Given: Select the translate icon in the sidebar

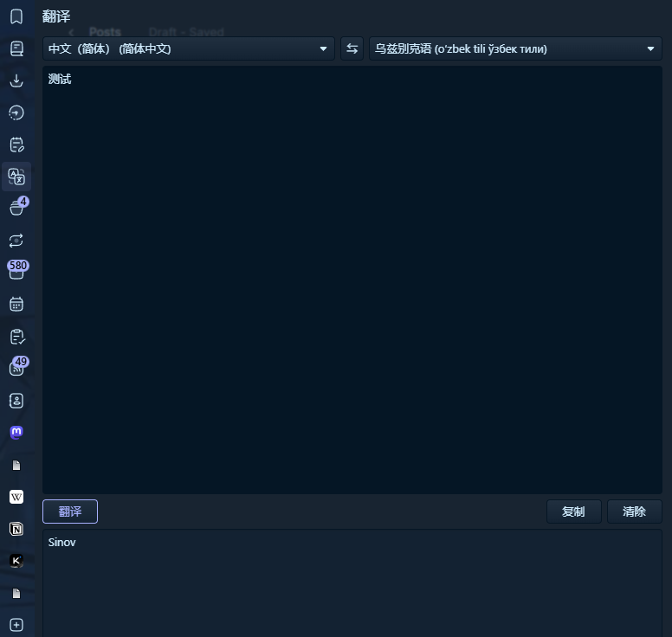Looking at the screenshot, I should [16, 177].
